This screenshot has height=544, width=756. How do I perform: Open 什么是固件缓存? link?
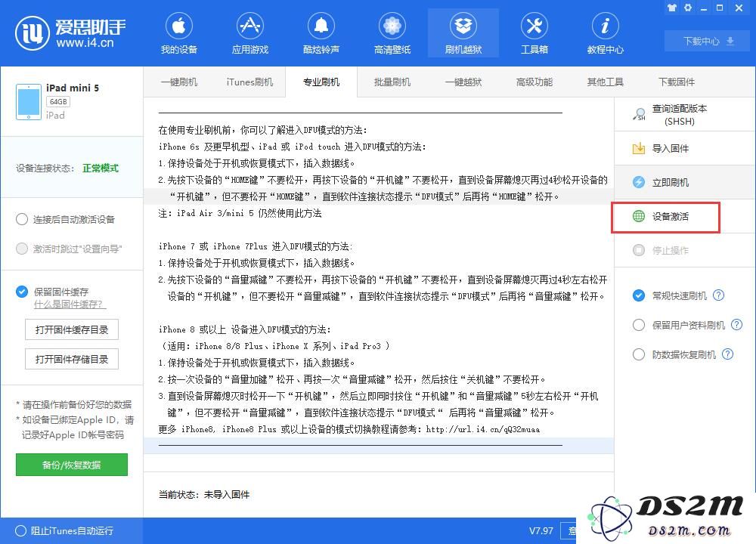[70, 304]
